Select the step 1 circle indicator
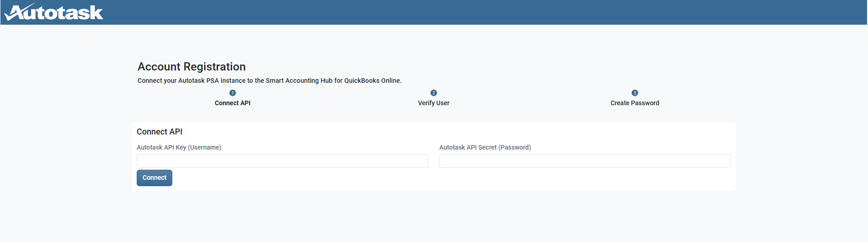The width and height of the screenshot is (868, 242). click(x=233, y=93)
